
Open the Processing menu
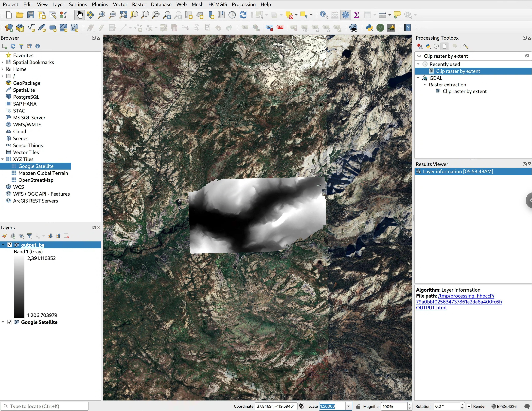(244, 4)
